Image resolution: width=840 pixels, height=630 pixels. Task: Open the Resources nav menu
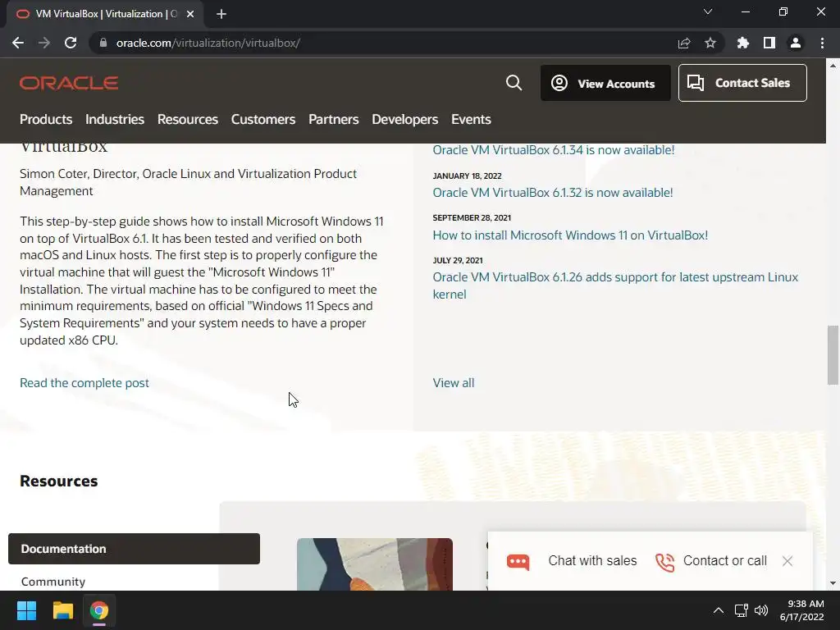click(188, 120)
